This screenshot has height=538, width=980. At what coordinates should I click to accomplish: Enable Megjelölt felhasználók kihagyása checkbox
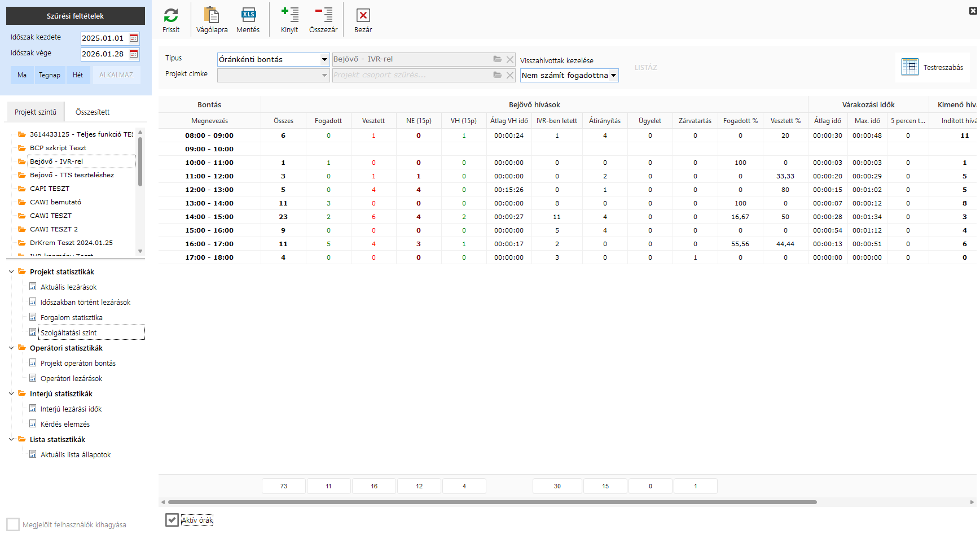(13, 524)
